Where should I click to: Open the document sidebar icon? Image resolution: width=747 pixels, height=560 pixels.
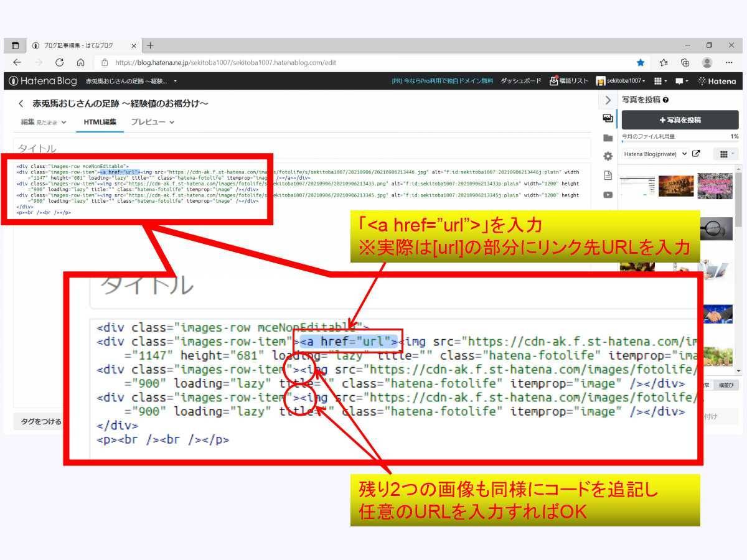click(608, 176)
